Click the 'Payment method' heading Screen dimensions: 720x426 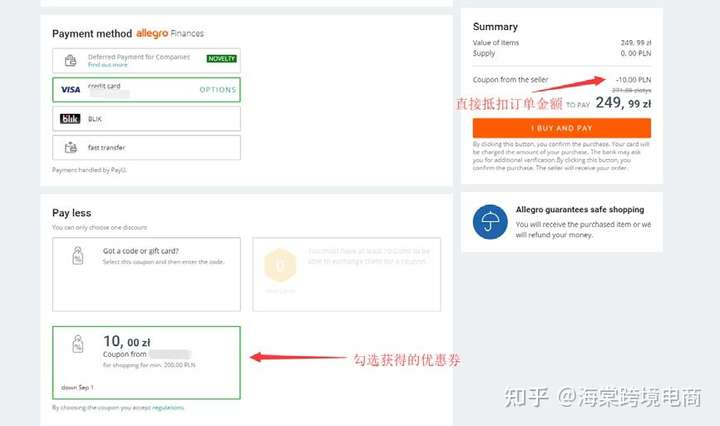click(x=92, y=34)
